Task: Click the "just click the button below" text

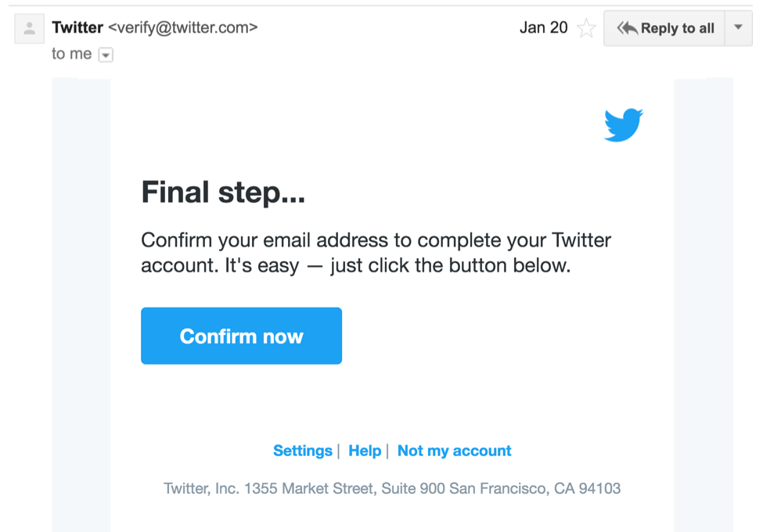Action: pyautogui.click(x=450, y=265)
